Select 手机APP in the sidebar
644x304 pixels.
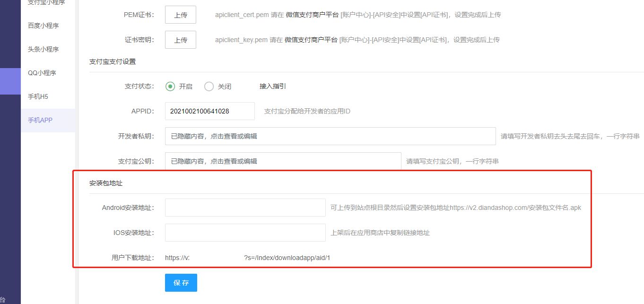[x=40, y=120]
